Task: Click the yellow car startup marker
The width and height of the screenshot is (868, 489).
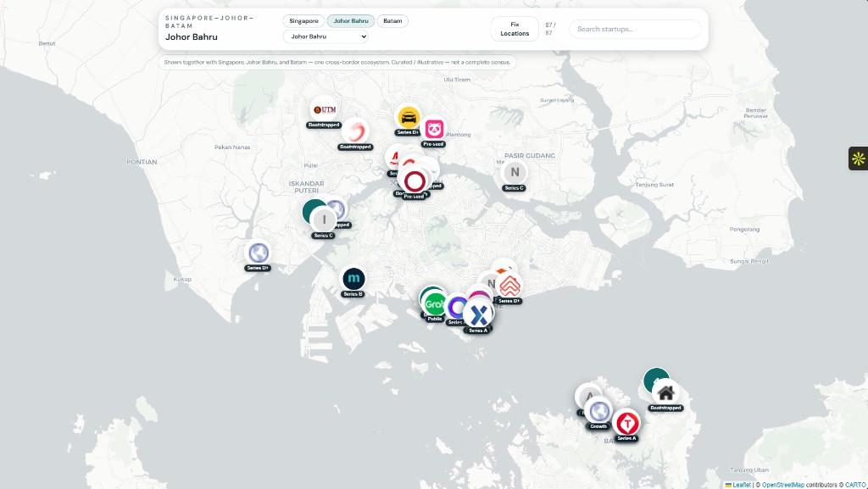Action: pos(409,117)
